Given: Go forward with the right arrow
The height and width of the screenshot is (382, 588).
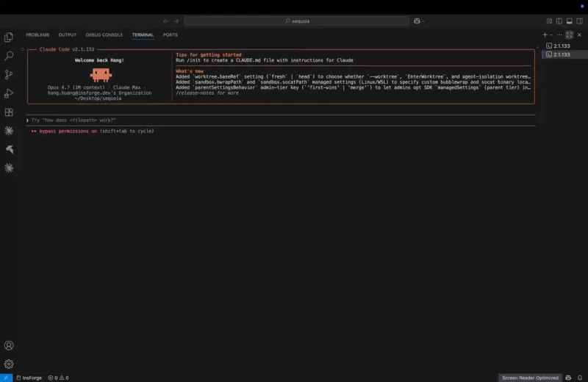Looking at the screenshot, I should coord(176,21).
